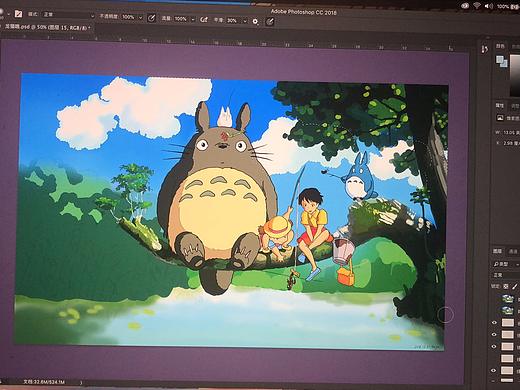Toggle pen pressure for size icon
The height and width of the screenshot is (390, 520).
click(x=269, y=22)
